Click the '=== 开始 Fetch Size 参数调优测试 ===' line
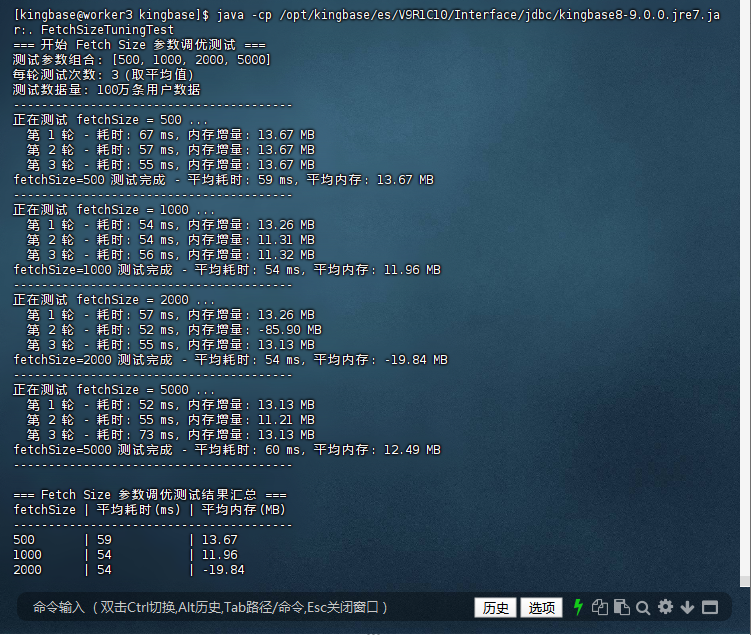 [x=139, y=45]
